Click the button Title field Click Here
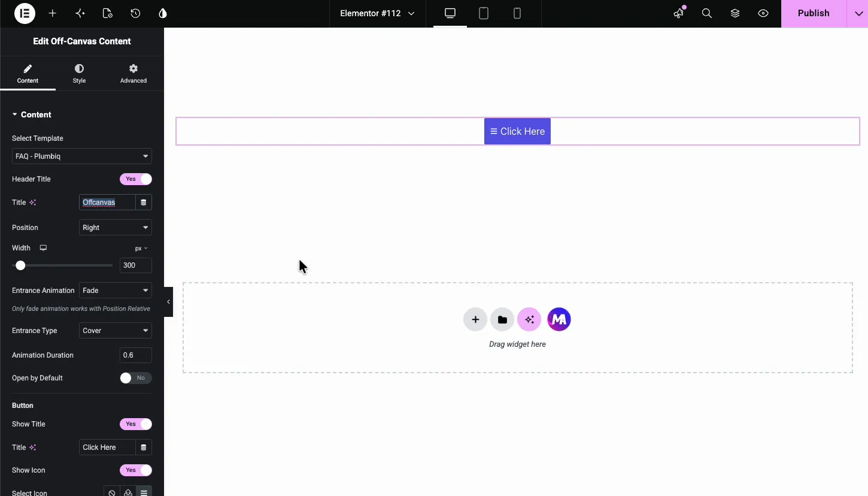 tap(107, 447)
